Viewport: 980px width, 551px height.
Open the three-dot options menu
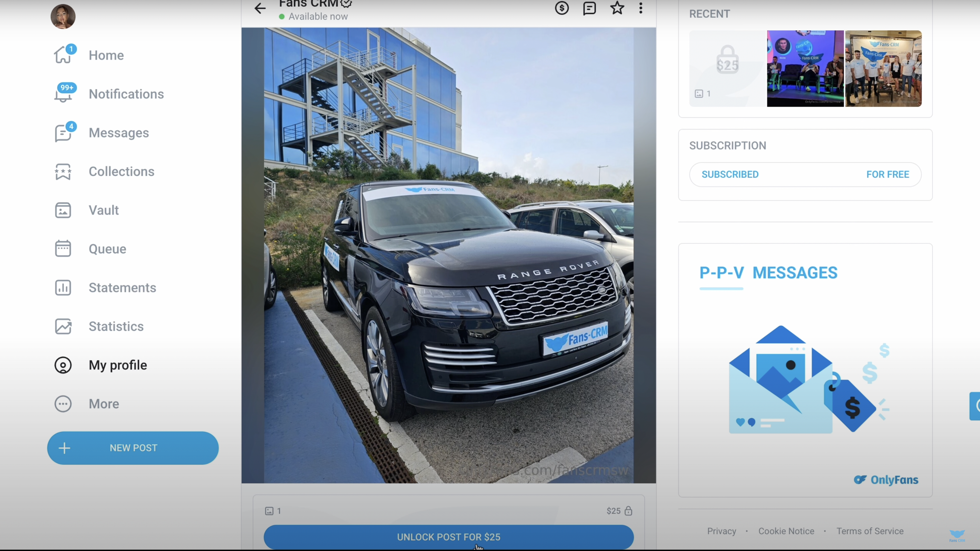(641, 8)
